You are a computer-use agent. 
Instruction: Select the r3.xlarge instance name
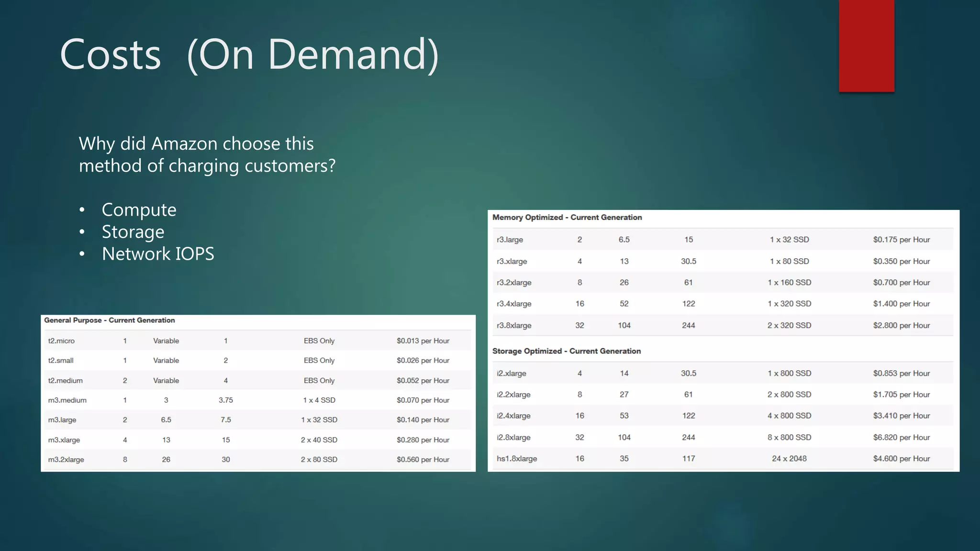(x=512, y=261)
